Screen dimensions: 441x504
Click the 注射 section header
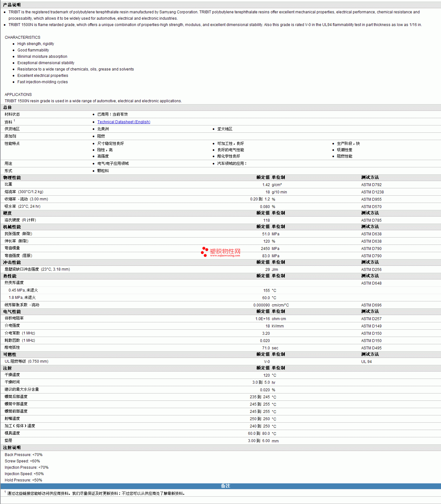[x=7, y=368]
